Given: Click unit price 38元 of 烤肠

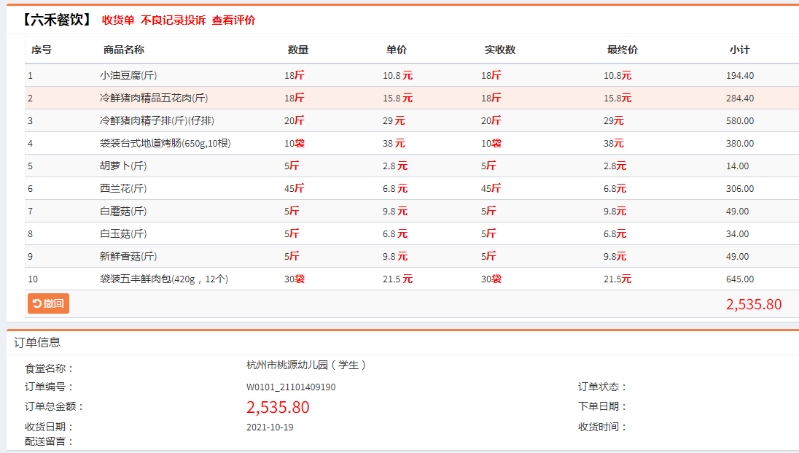Looking at the screenshot, I should [x=394, y=143].
